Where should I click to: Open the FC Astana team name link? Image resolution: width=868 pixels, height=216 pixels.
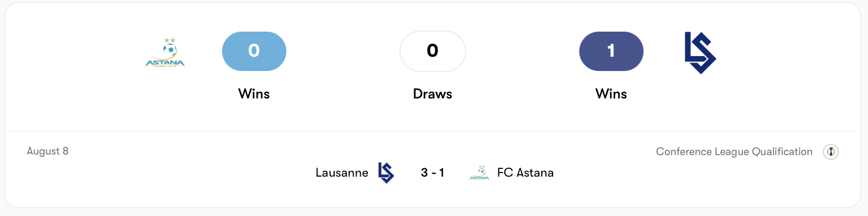coord(526,173)
